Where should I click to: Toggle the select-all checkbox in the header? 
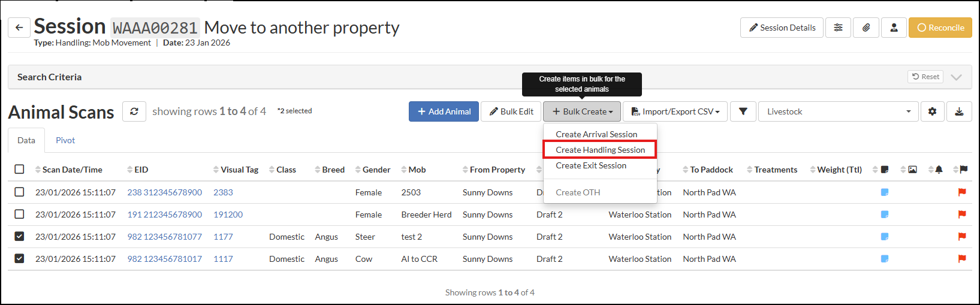point(19,170)
